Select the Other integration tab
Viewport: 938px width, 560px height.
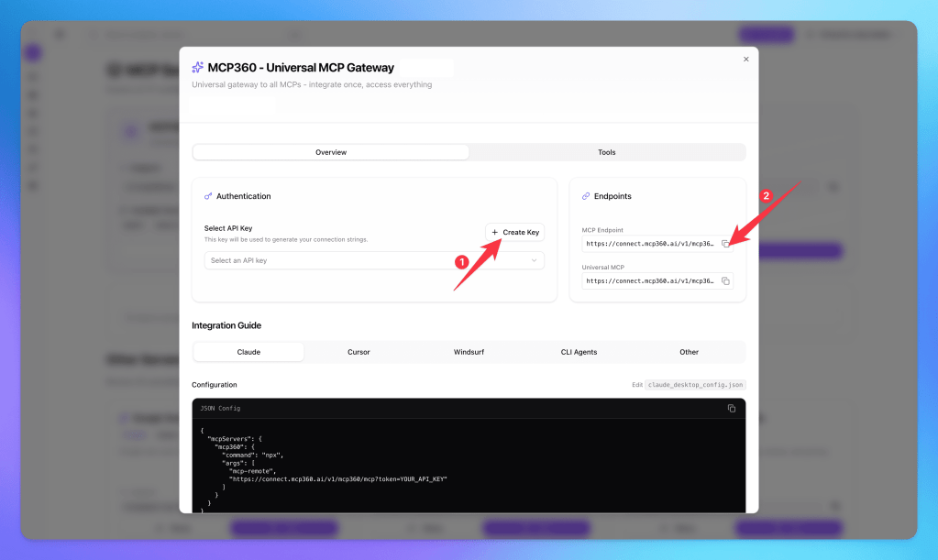(x=689, y=352)
